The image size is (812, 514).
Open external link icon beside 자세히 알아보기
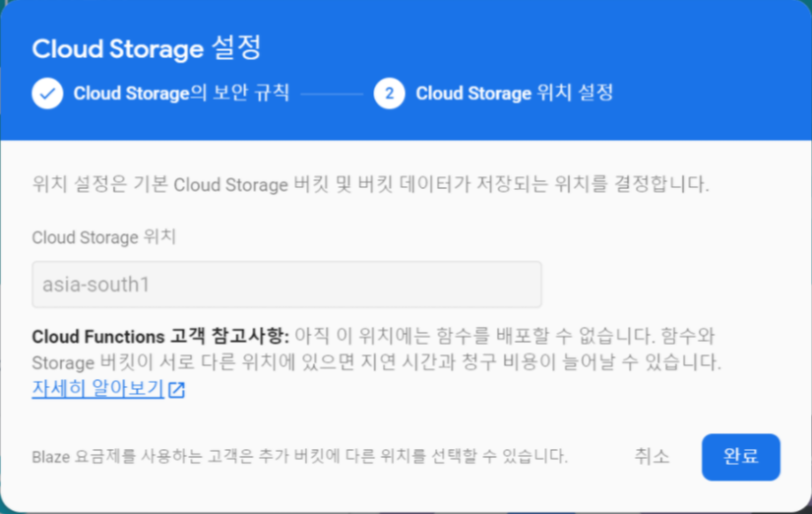pos(176,390)
